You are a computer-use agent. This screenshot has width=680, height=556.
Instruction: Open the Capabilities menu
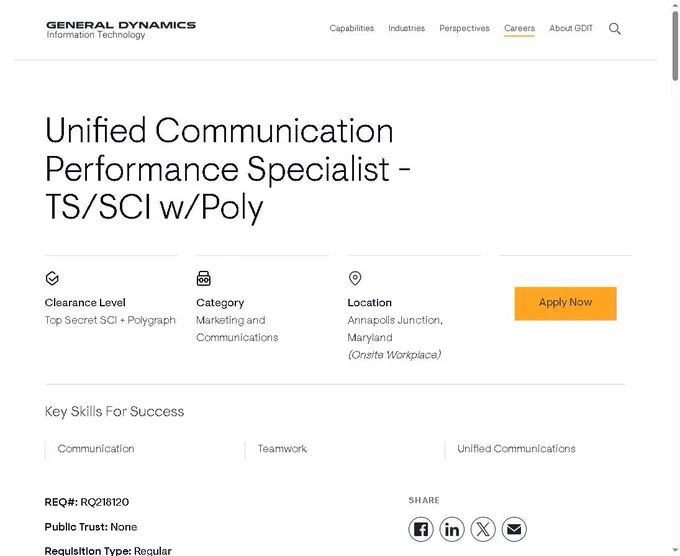pos(352,28)
